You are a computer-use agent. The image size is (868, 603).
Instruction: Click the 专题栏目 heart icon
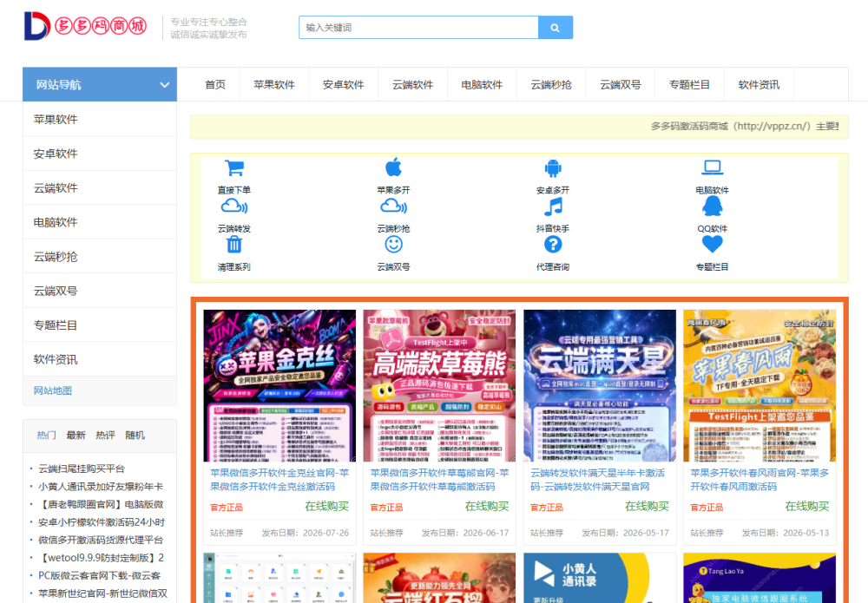pos(713,244)
